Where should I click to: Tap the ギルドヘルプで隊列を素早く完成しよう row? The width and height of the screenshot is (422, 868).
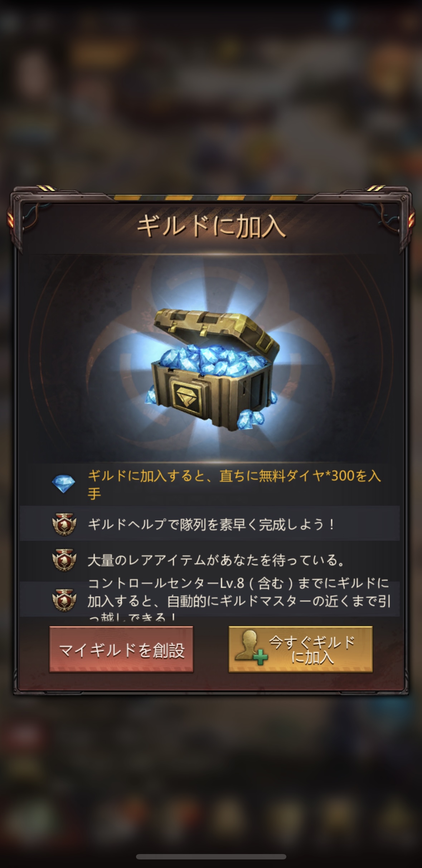point(210,524)
